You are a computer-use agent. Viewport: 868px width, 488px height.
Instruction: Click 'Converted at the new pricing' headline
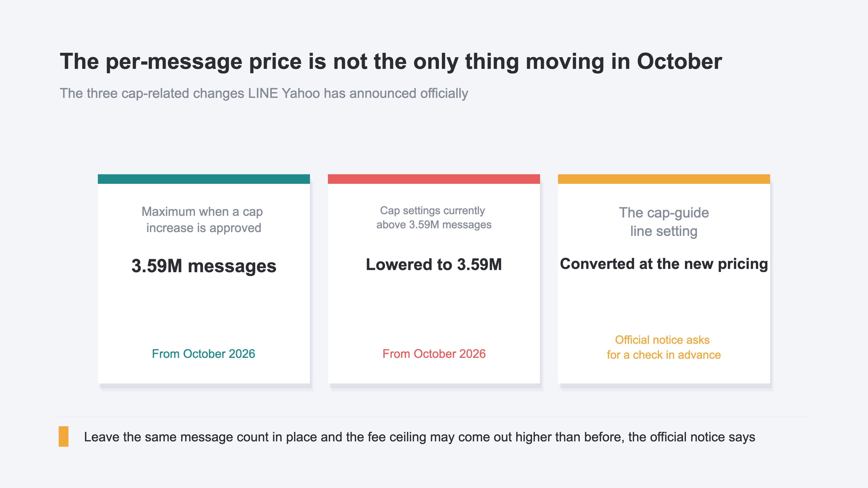coord(664,264)
